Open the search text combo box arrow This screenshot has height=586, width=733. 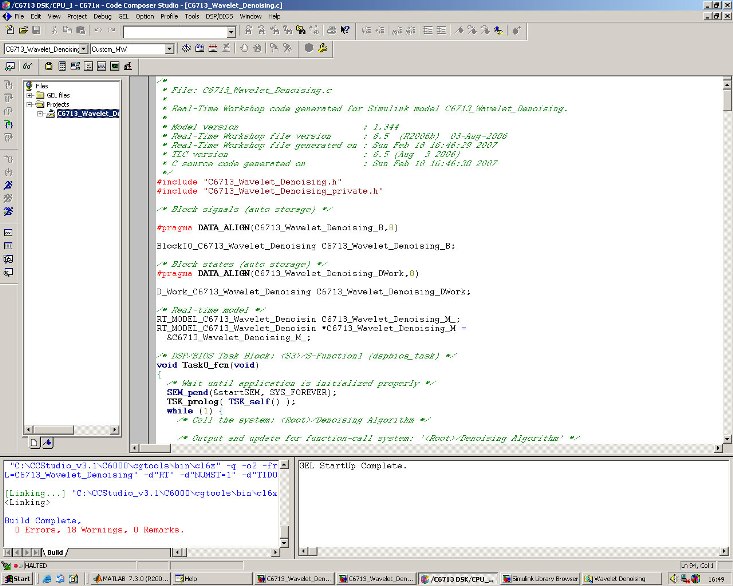point(231,32)
